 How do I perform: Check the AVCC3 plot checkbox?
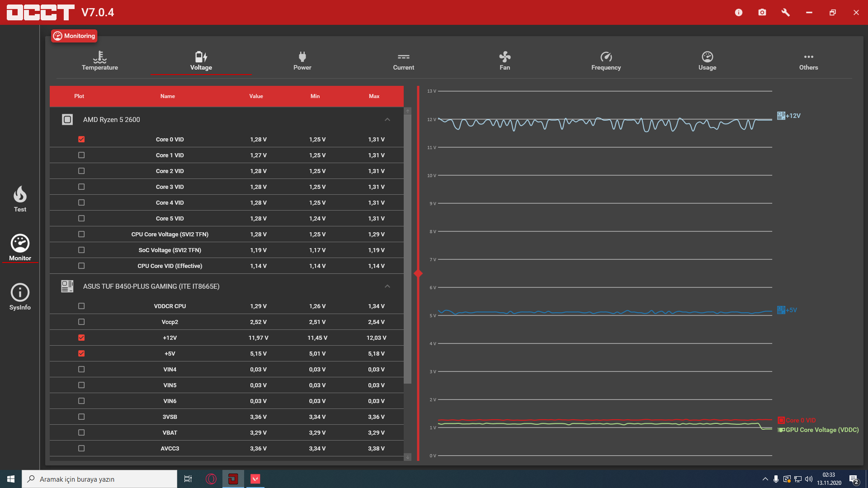[x=81, y=448]
